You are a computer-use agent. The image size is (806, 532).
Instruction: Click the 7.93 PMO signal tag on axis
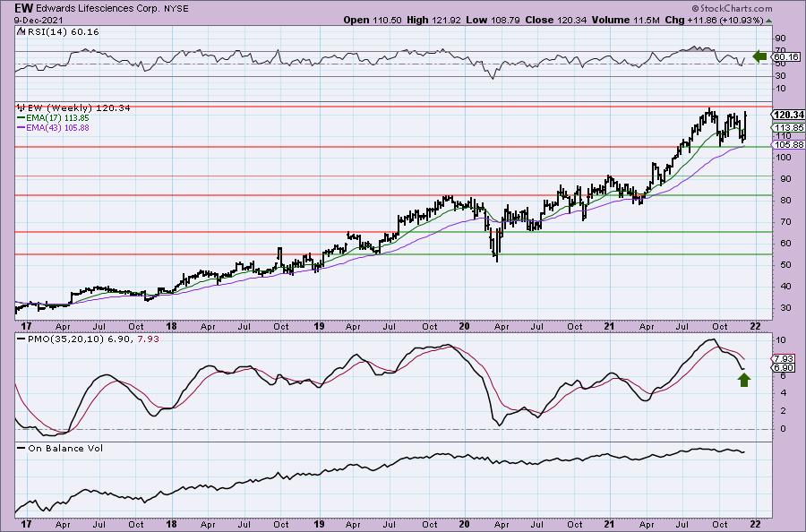point(785,358)
